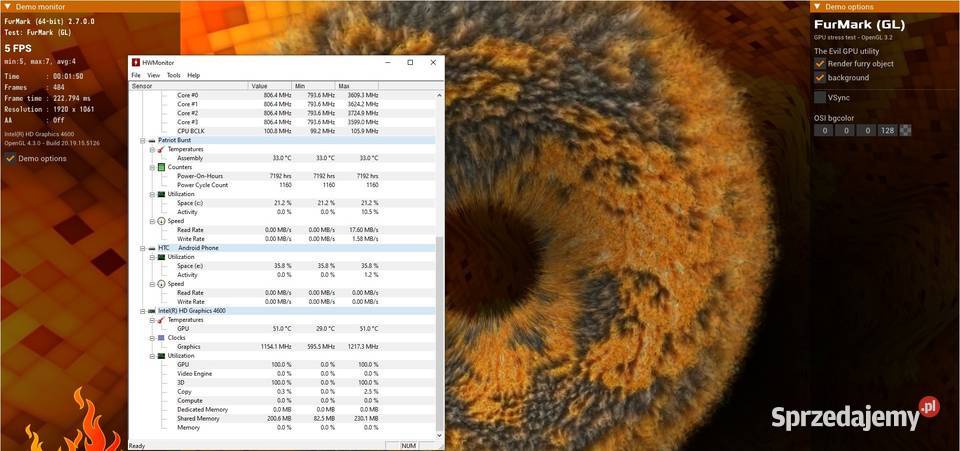Click thermometer icon under Intel HD Graphics
This screenshot has width=960, height=451.
[161, 320]
